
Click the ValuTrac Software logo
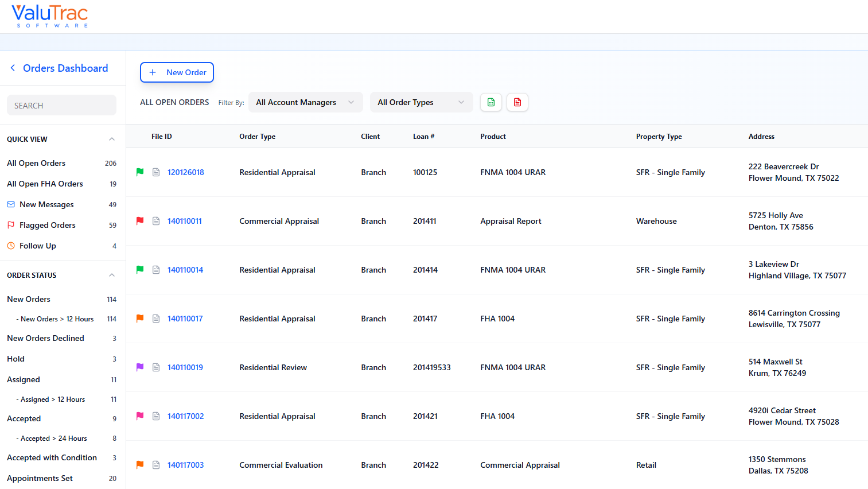click(49, 16)
